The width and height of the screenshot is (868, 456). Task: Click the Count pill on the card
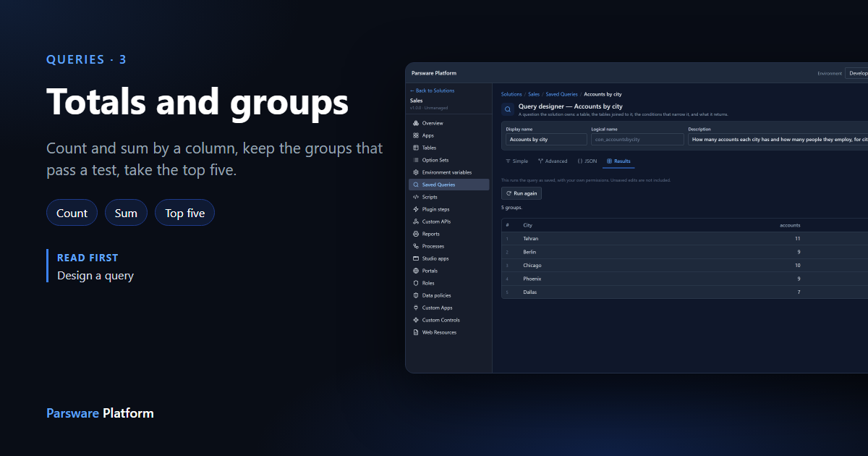(x=72, y=213)
